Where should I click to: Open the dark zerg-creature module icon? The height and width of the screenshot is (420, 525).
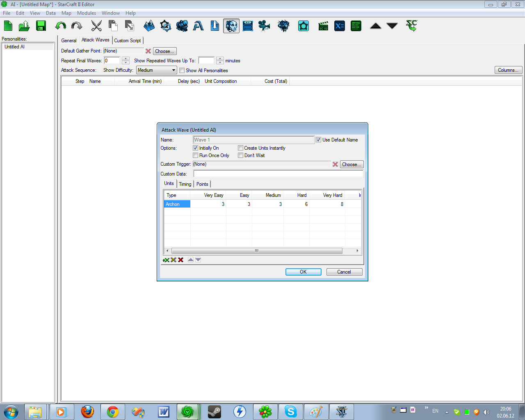[x=283, y=26]
